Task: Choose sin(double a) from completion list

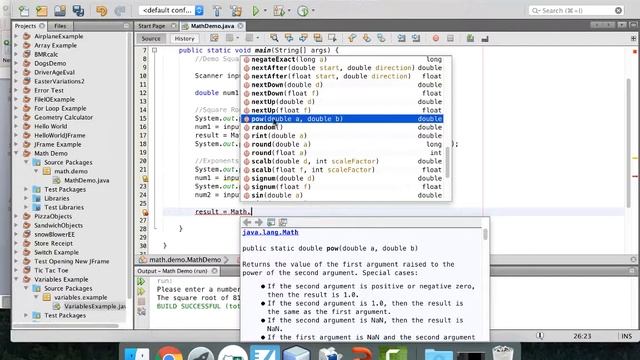Action: (x=342, y=195)
